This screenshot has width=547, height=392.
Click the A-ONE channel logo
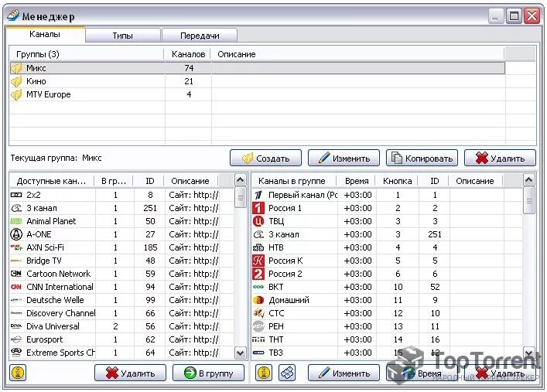[16, 234]
